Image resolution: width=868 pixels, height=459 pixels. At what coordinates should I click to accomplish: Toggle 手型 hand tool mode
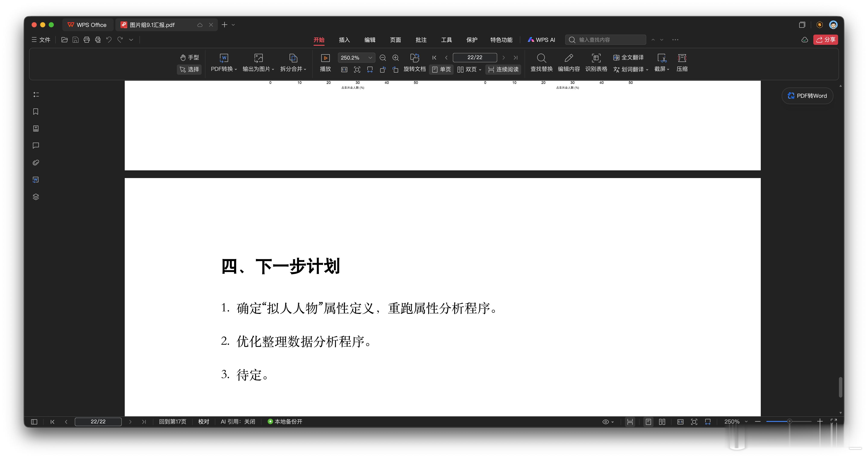tap(189, 58)
